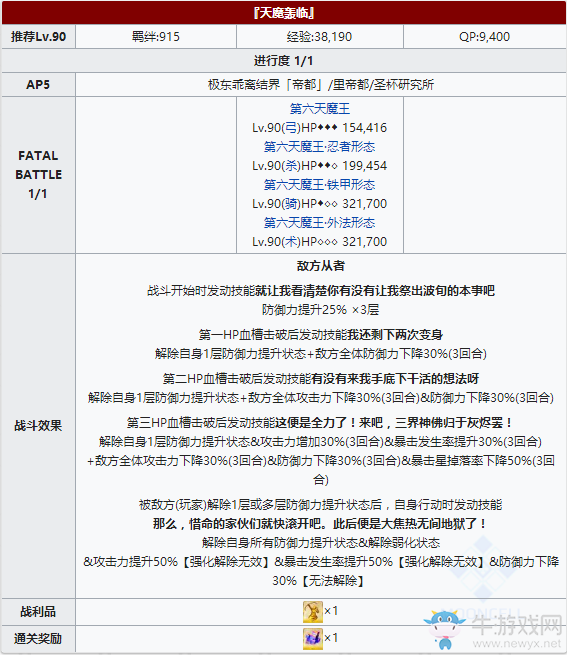The image size is (567, 655).
Task: Open the 第六天魔王·铁甲形态 link
Action: [x=320, y=185]
